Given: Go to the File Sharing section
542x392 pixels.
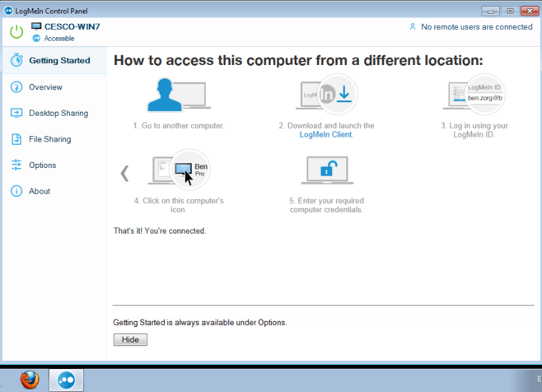Looking at the screenshot, I should (x=49, y=139).
